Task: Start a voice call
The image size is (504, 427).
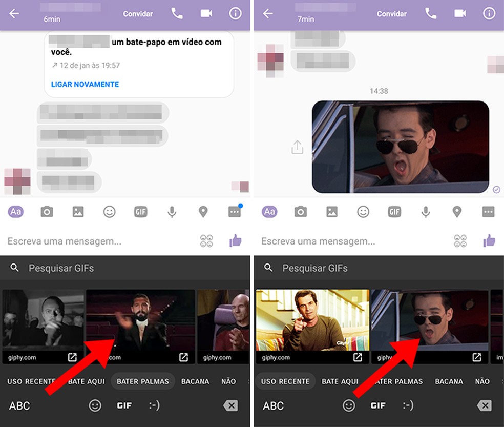Action: coord(177,14)
